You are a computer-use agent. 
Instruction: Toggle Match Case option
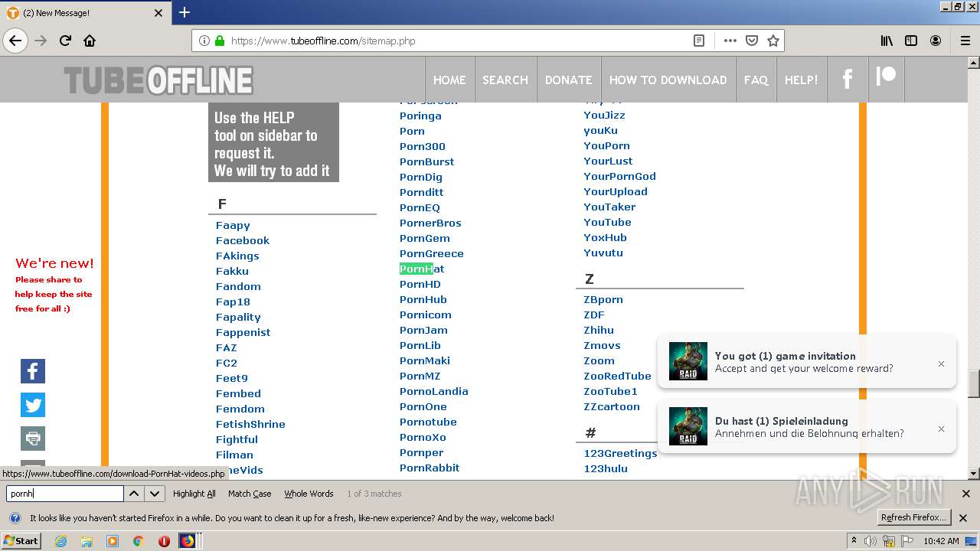pyautogui.click(x=250, y=494)
